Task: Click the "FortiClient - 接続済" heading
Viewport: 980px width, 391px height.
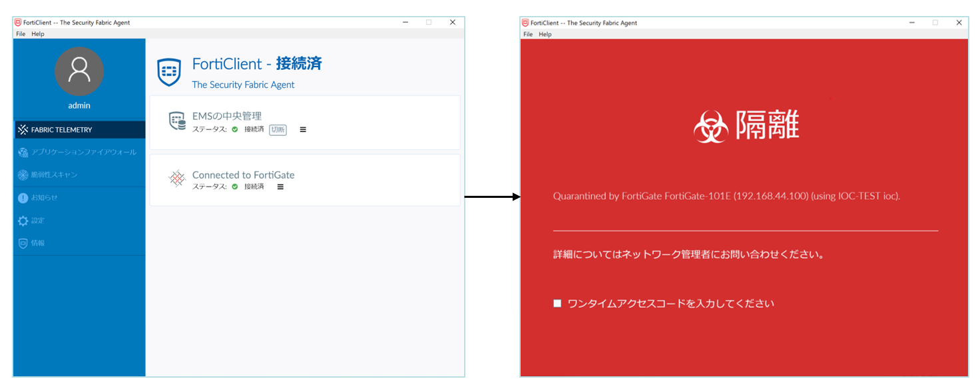Action: (x=257, y=64)
